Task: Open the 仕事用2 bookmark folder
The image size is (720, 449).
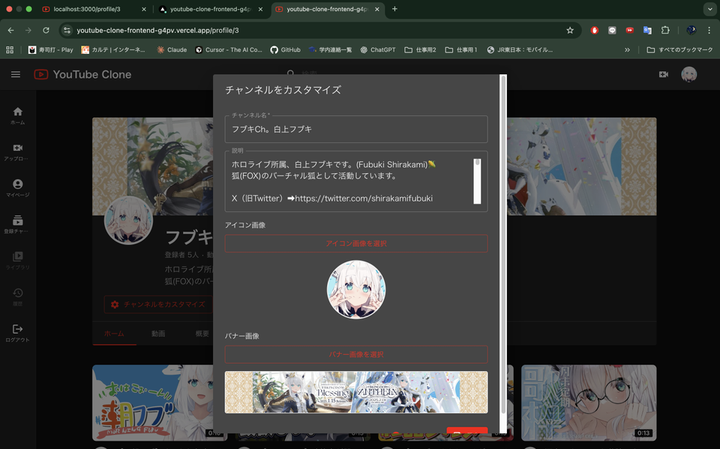Action: tap(420, 50)
